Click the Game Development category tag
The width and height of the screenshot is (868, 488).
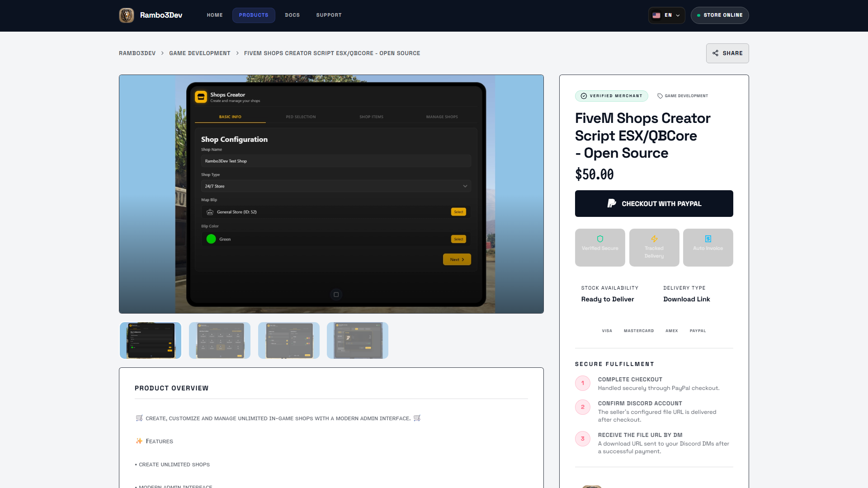(683, 96)
